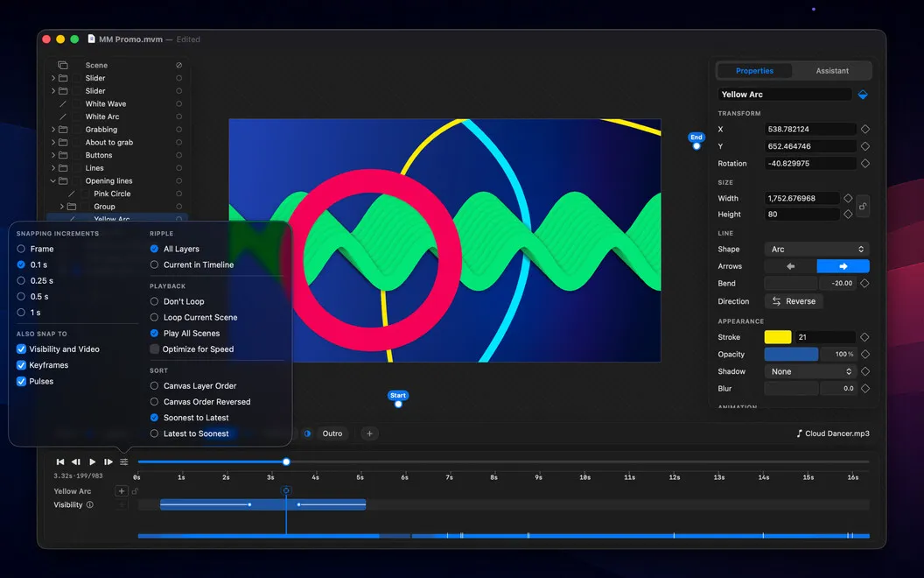Toggle Height keyframe diamond

tap(848, 214)
